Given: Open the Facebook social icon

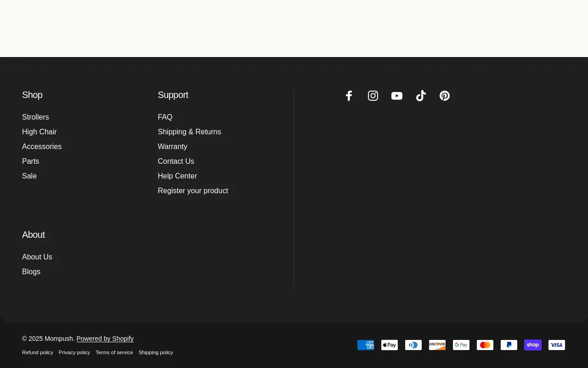Looking at the screenshot, I should coord(349,96).
